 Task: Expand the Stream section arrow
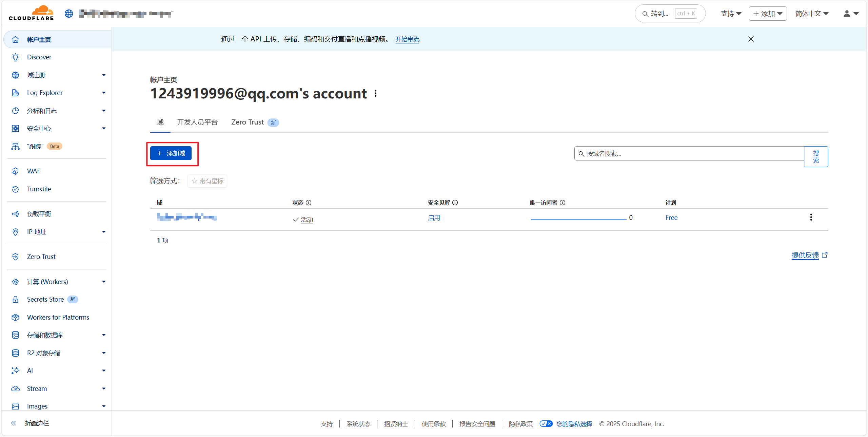pos(104,388)
